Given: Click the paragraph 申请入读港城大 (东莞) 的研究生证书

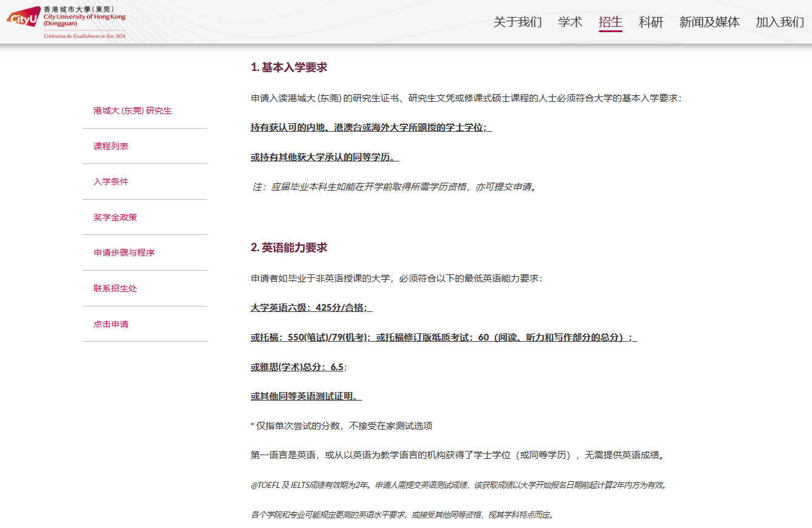Looking at the screenshot, I should click(466, 98).
